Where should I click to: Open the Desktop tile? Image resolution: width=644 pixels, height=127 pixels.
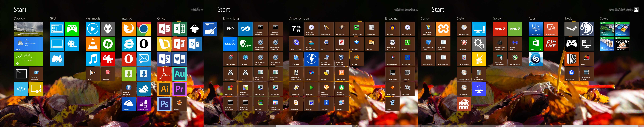pyautogui.click(x=29, y=29)
